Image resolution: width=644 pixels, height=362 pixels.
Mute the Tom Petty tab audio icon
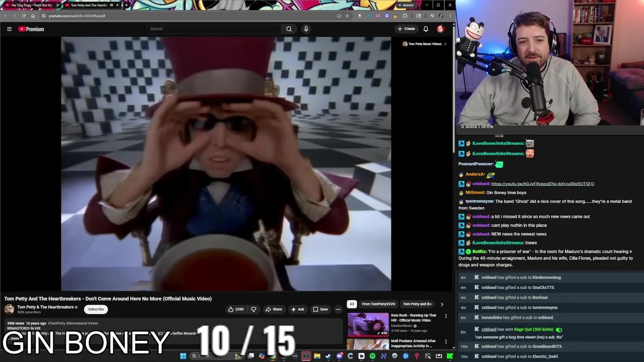111,5
